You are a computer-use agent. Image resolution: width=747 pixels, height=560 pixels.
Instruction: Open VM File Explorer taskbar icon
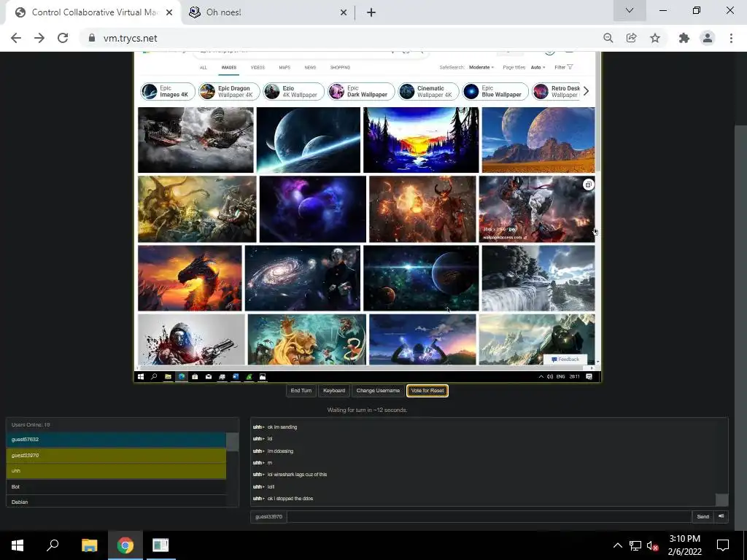pyautogui.click(x=168, y=377)
